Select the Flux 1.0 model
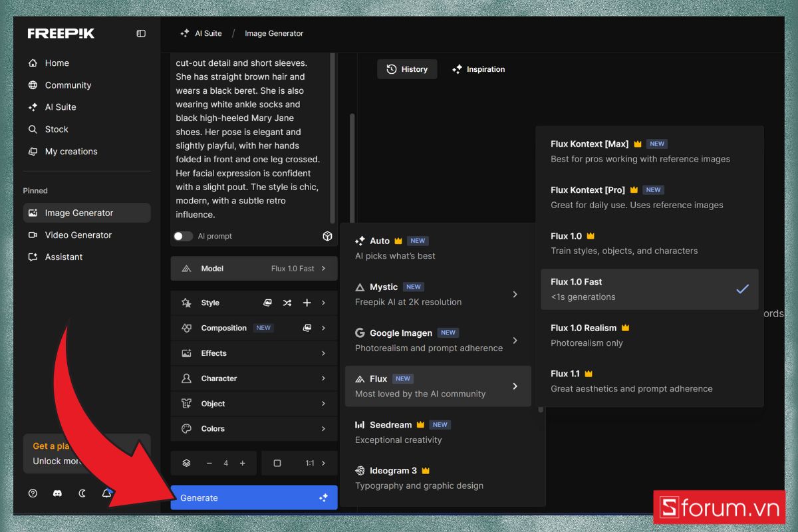This screenshot has height=532, width=798. 650,243
